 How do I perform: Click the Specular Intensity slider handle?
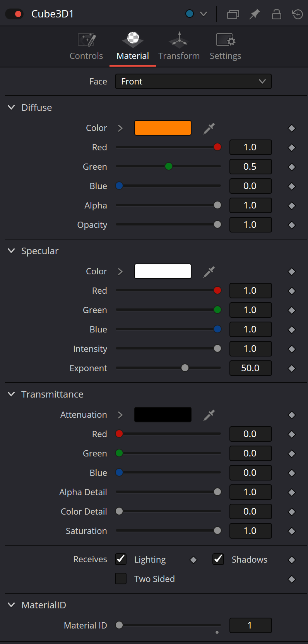point(217,348)
